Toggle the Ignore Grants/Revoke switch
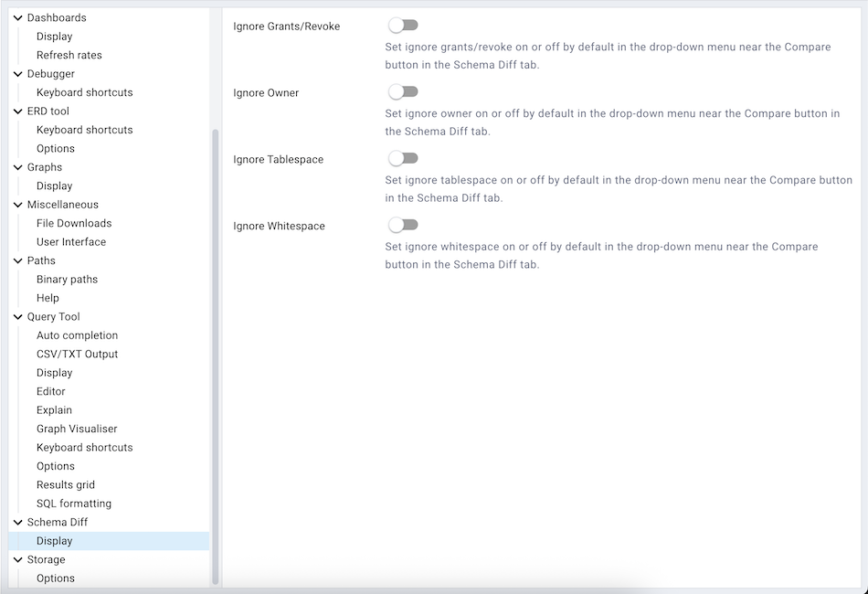 [x=403, y=26]
